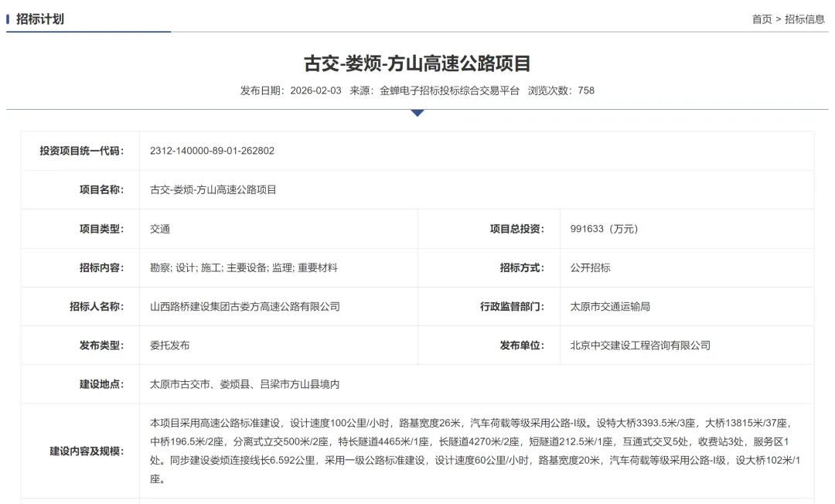
Task: Click the source 金蝉电子招标投标综合交易平台
Action: [449, 90]
